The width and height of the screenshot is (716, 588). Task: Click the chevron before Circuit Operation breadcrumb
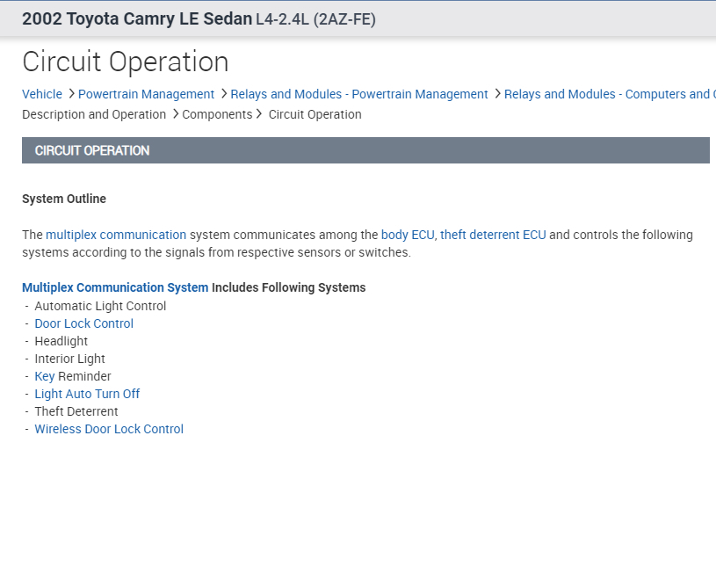[x=259, y=114]
